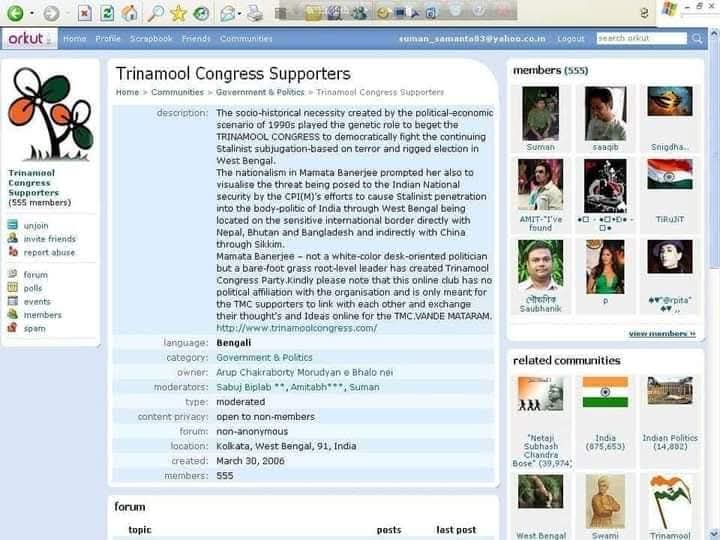The width and height of the screenshot is (720, 540).
Task: Open Communities in orkut navigation bar
Action: pyautogui.click(x=246, y=39)
